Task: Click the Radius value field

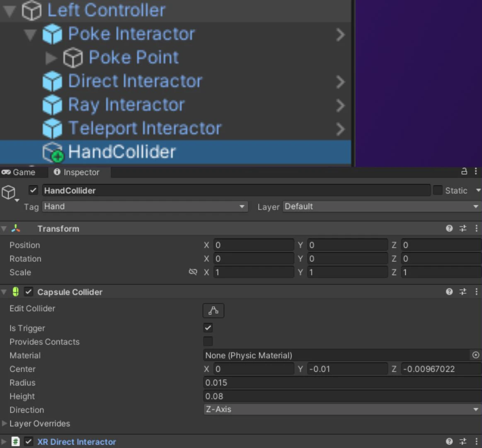Action: [342, 383]
